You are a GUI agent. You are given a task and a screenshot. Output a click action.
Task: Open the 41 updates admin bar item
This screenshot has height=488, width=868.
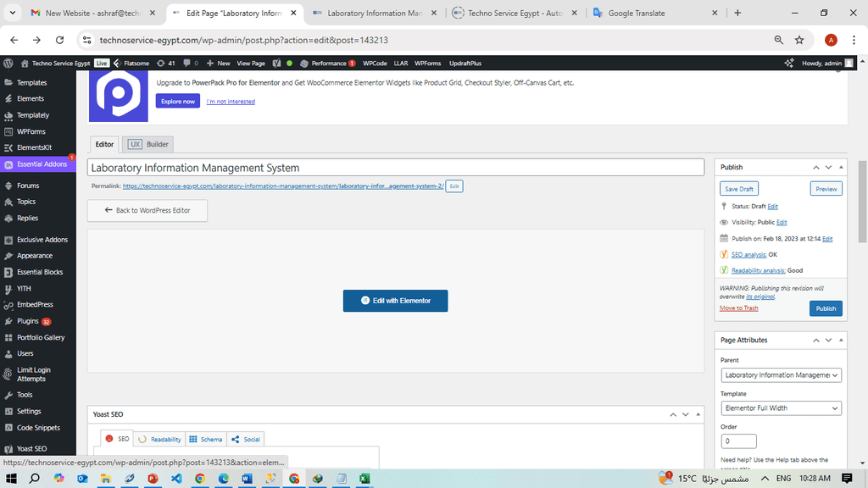coord(165,63)
